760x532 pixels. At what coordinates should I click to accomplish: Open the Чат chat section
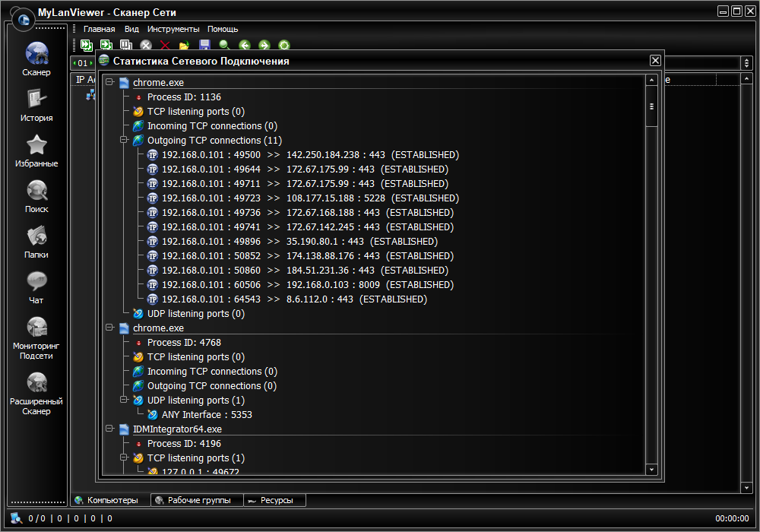pyautogui.click(x=36, y=287)
